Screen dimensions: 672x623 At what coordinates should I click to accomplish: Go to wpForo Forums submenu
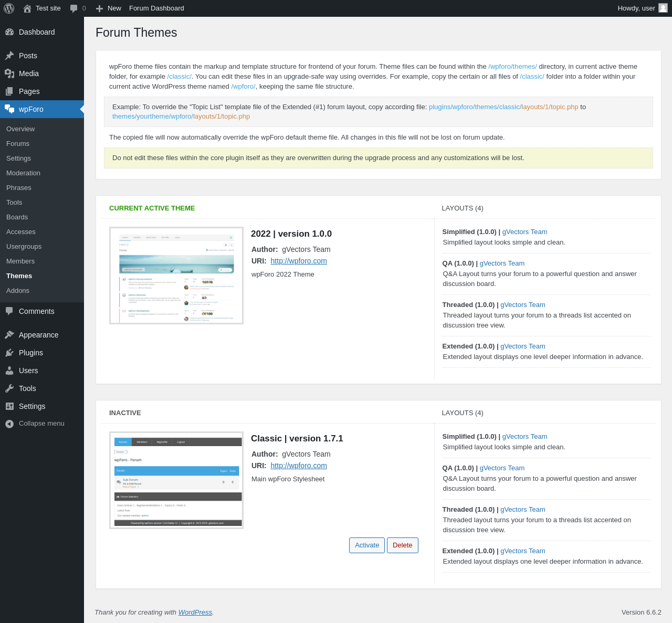18,144
